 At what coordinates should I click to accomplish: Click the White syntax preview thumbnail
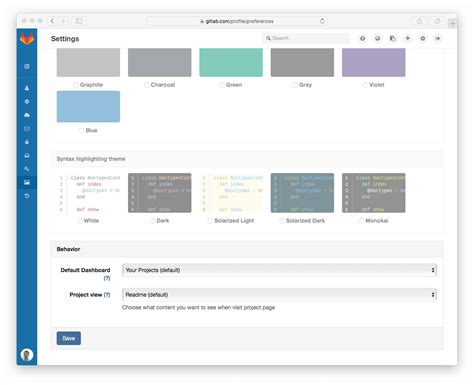point(88,193)
